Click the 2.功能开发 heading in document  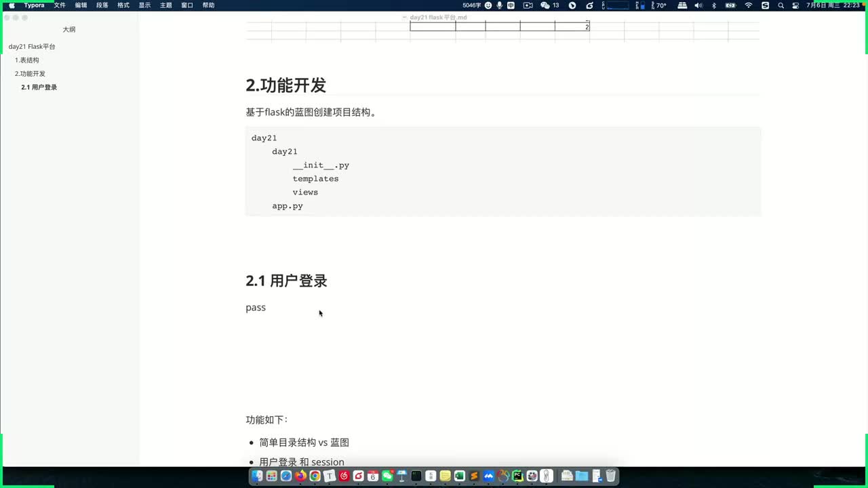coord(285,85)
